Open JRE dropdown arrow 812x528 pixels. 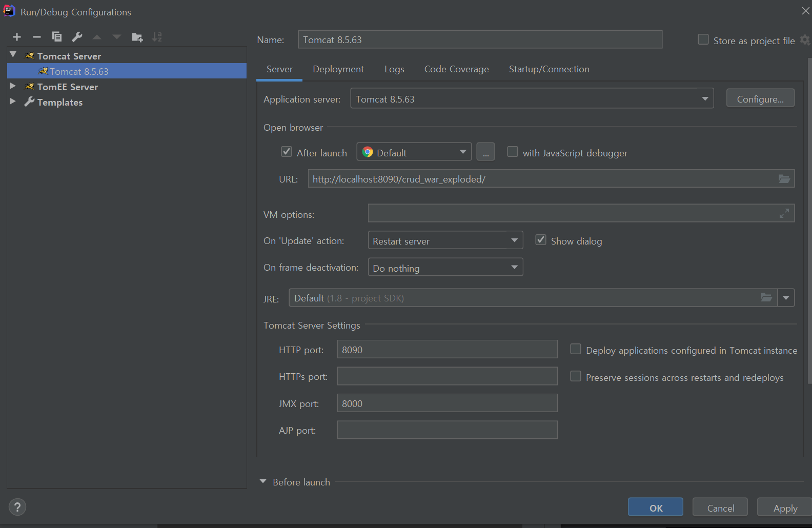point(786,298)
